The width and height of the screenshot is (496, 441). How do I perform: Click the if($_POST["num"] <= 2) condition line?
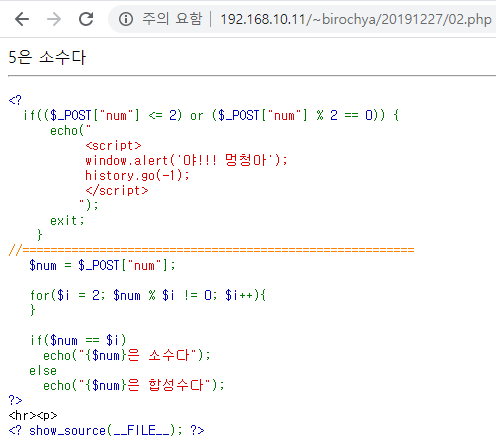211,115
